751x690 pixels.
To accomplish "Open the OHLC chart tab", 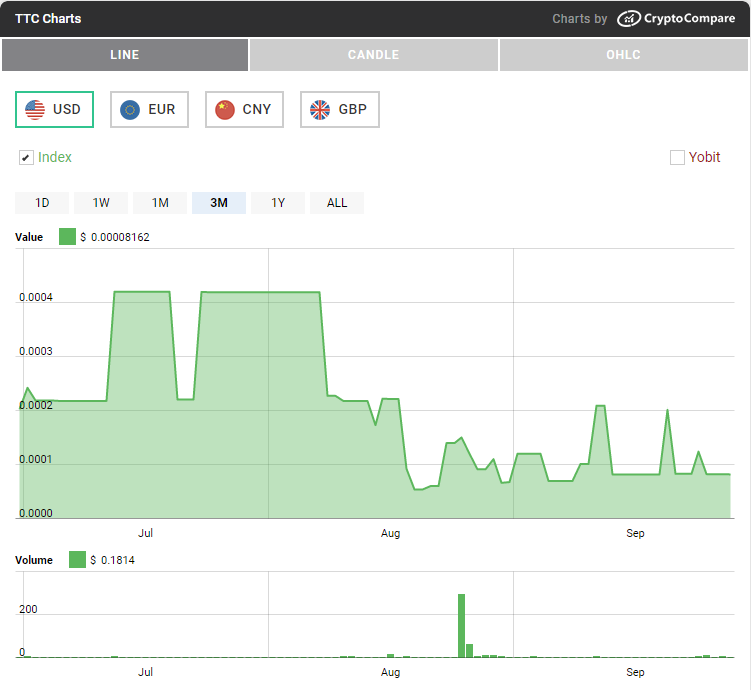I will point(624,55).
